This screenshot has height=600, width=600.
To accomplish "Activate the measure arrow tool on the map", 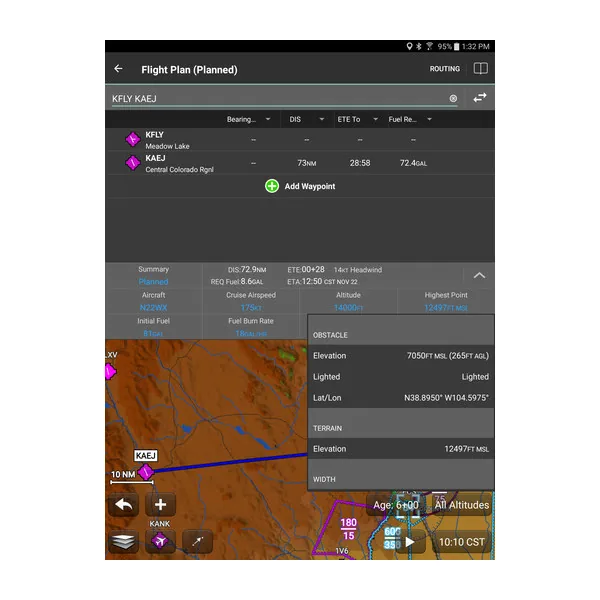I will point(197,541).
